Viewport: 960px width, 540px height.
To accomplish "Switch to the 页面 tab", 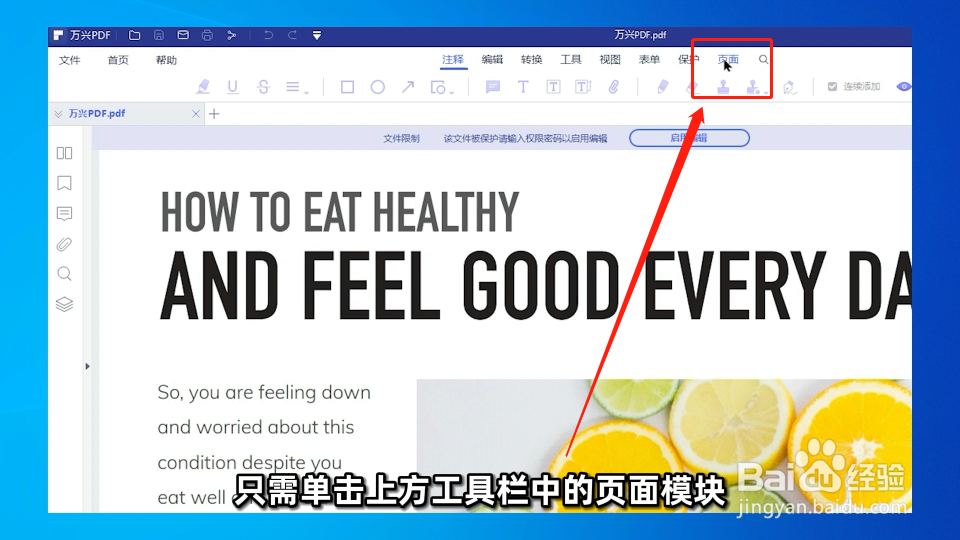I will (728, 59).
